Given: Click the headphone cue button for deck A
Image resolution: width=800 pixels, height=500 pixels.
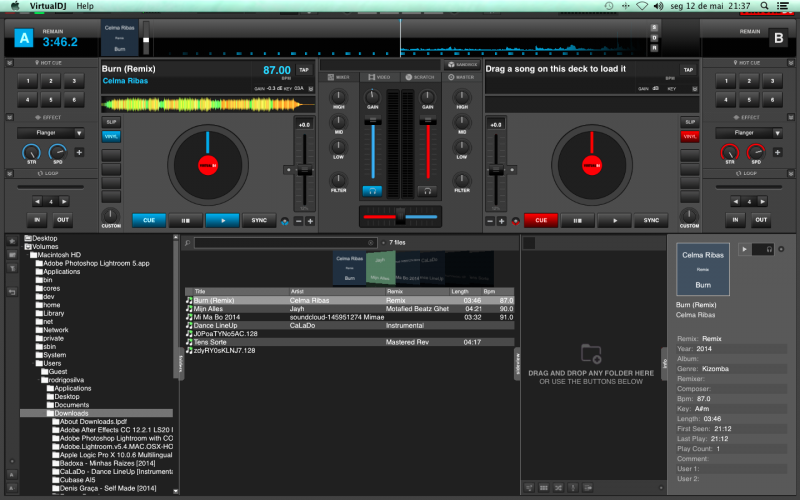Looking at the screenshot, I should coord(372,190).
